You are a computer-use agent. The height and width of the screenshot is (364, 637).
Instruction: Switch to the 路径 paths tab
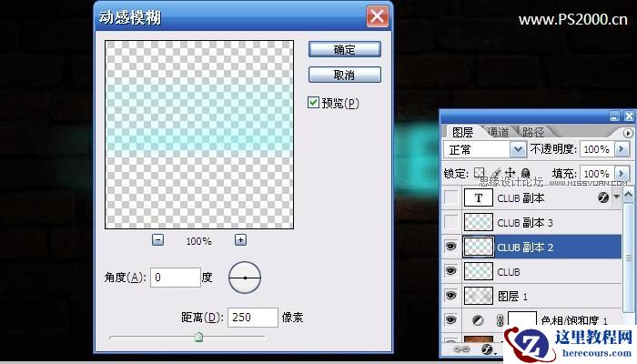pos(532,132)
